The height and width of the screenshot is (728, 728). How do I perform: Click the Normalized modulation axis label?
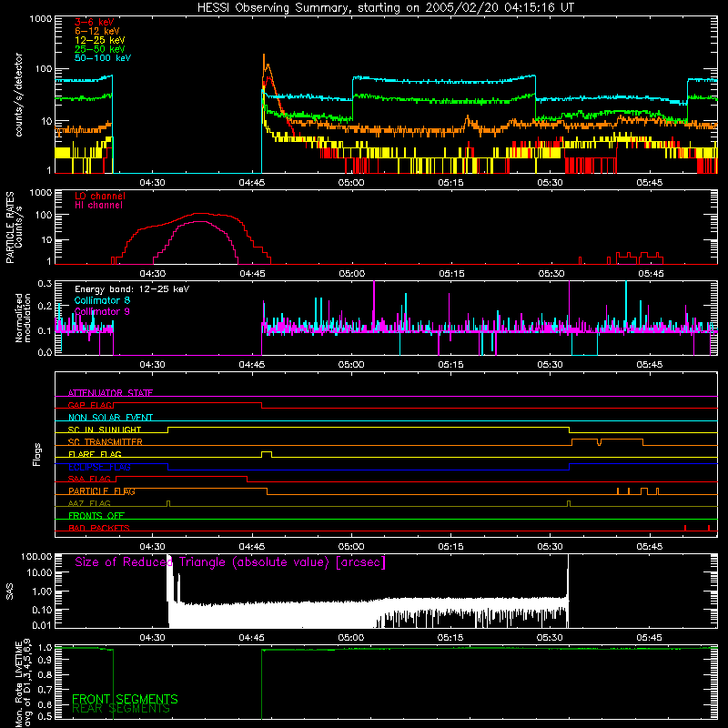(23, 318)
